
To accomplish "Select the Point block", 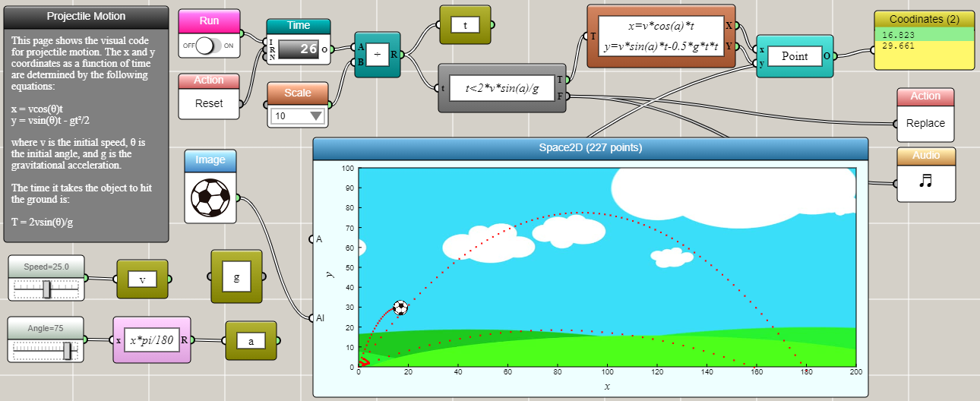I will point(794,56).
